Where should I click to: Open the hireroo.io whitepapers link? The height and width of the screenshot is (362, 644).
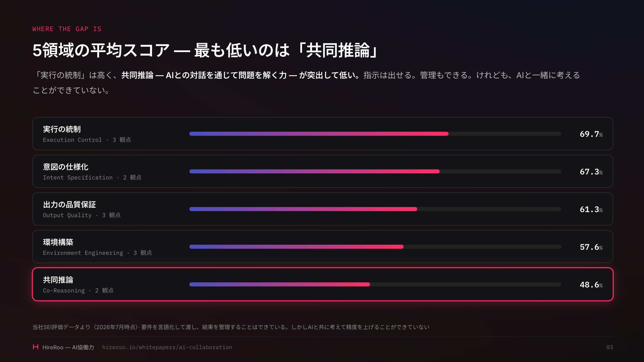[167, 347]
